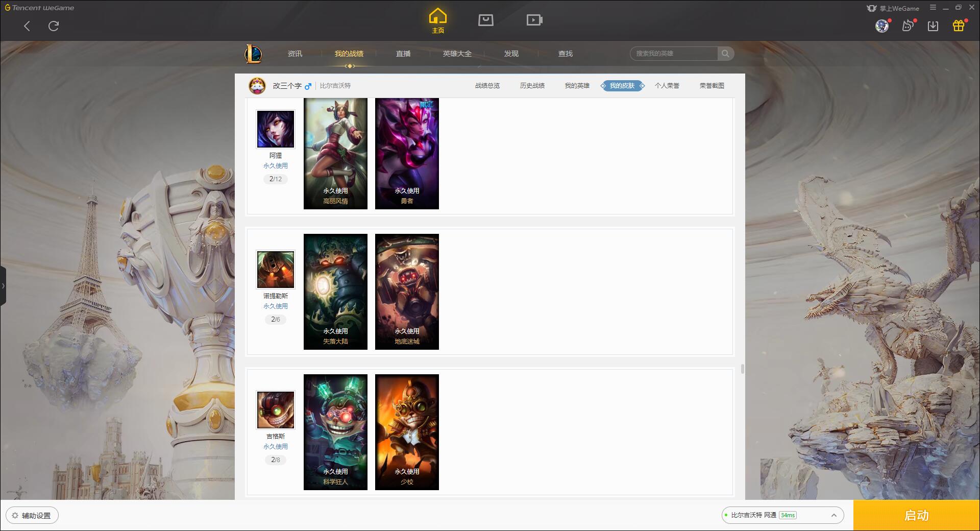980x531 pixels.
Task: Click 吉格斯 champion portrait
Action: (276, 410)
